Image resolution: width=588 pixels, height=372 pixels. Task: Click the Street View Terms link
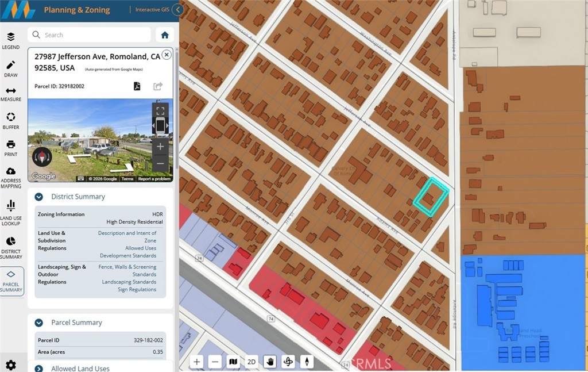click(x=127, y=179)
